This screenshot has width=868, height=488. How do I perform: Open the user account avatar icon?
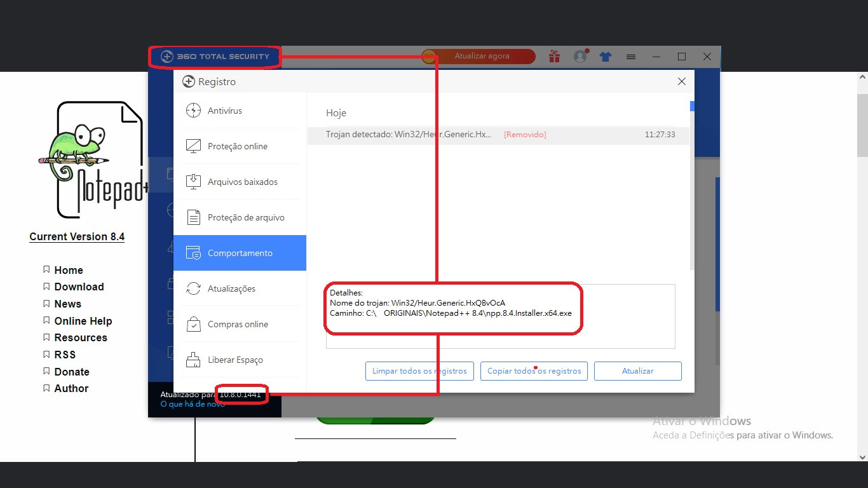click(x=580, y=57)
